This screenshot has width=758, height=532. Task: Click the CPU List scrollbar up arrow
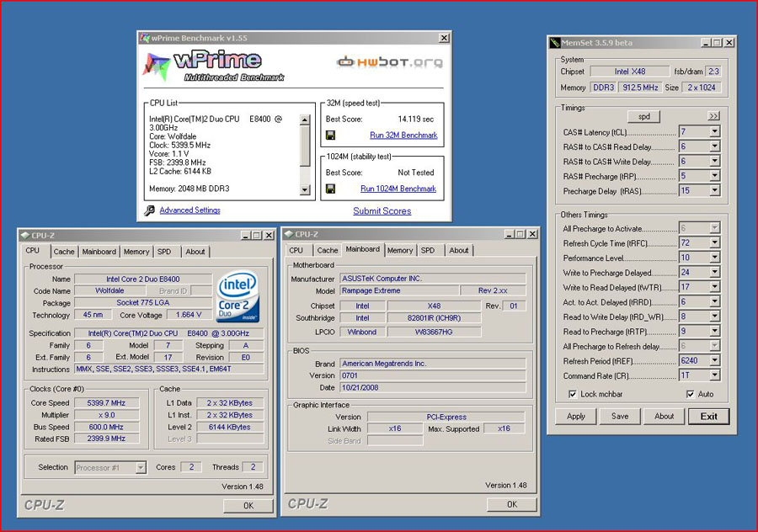coord(305,120)
